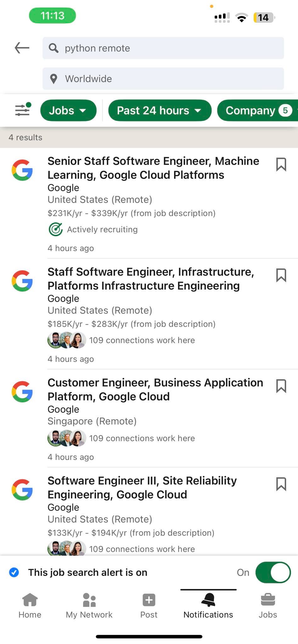Bookmark the Senior Staff Software Engineer job
The width and height of the screenshot is (298, 644).
coord(281,164)
